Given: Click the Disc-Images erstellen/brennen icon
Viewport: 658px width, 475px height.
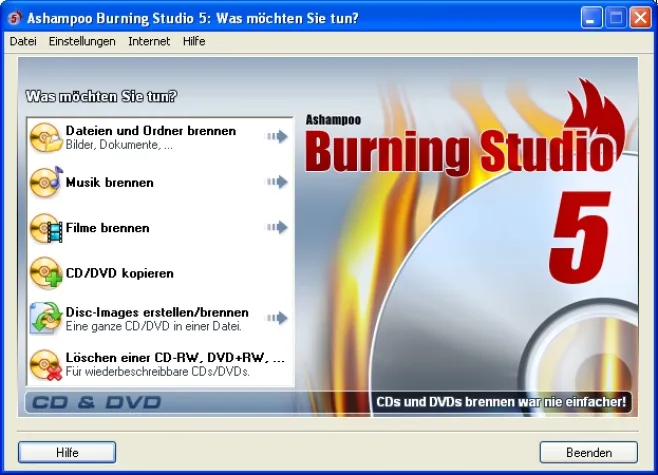Looking at the screenshot, I should 45,318.
